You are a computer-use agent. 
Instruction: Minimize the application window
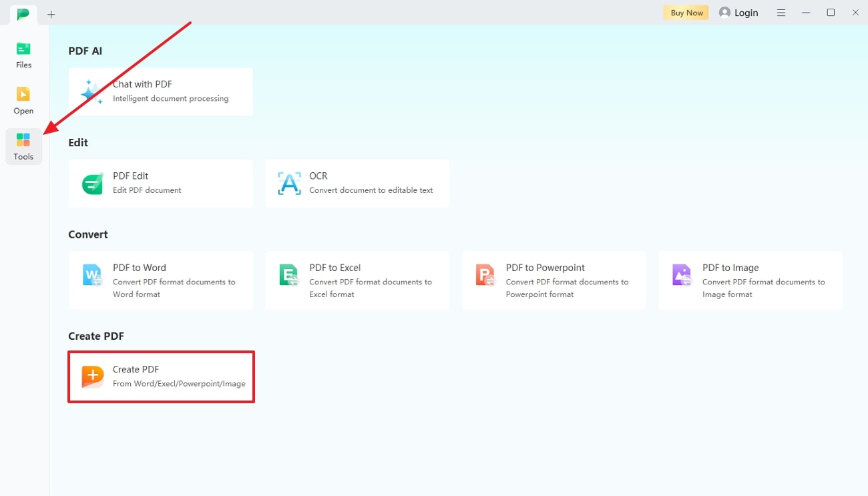[x=807, y=13]
